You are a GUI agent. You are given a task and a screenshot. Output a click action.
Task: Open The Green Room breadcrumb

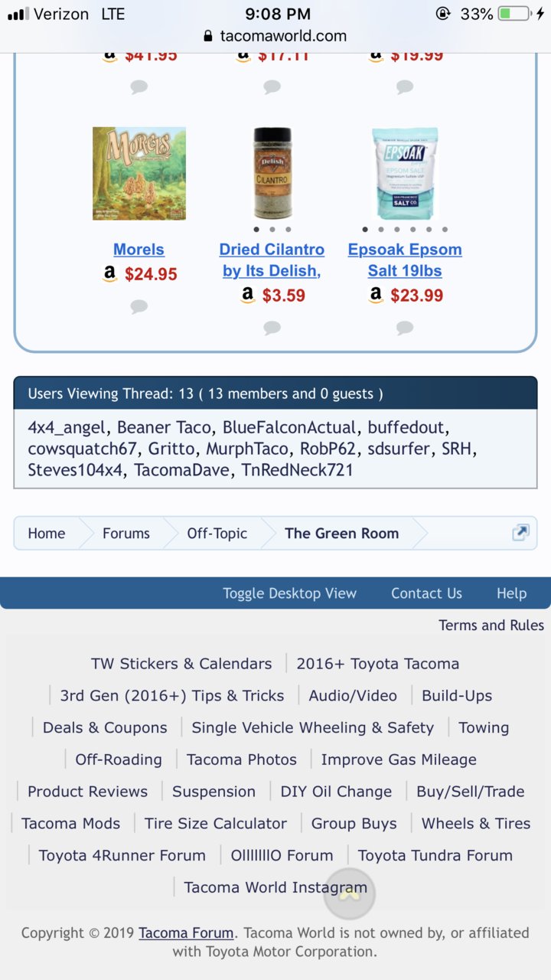click(342, 534)
